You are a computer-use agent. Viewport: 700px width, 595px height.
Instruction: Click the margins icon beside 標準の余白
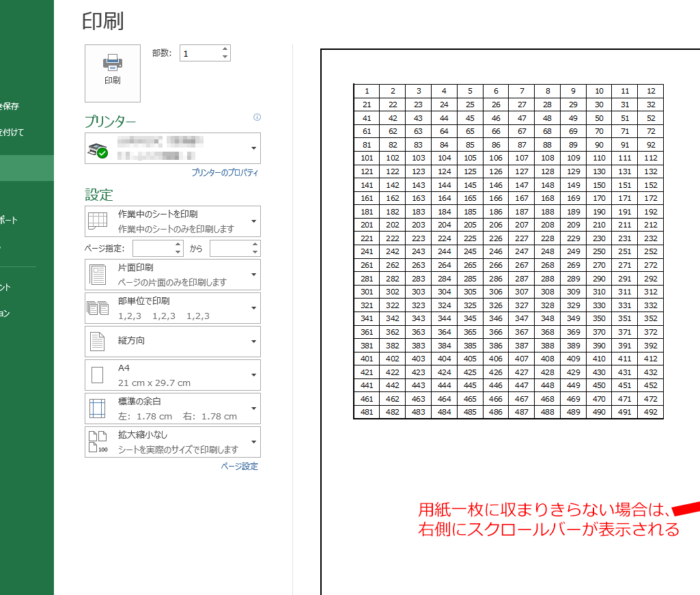[x=98, y=409]
